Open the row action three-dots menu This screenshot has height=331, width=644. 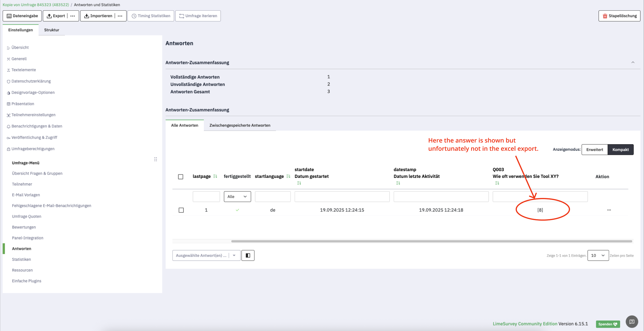[609, 210]
